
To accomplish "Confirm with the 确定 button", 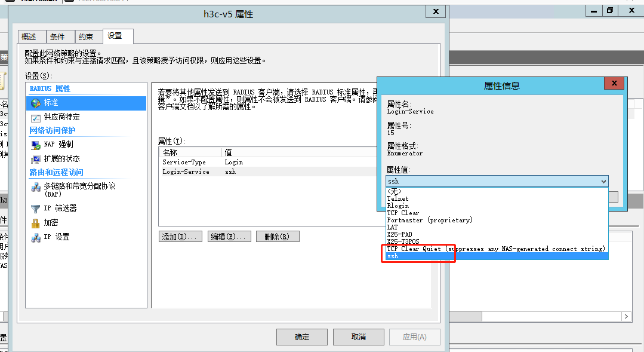I will pyautogui.click(x=302, y=337).
